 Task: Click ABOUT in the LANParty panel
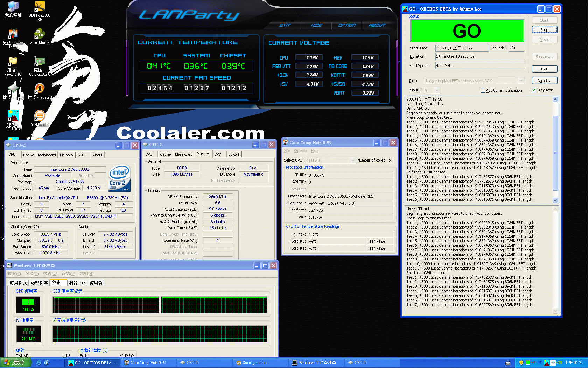[377, 25]
